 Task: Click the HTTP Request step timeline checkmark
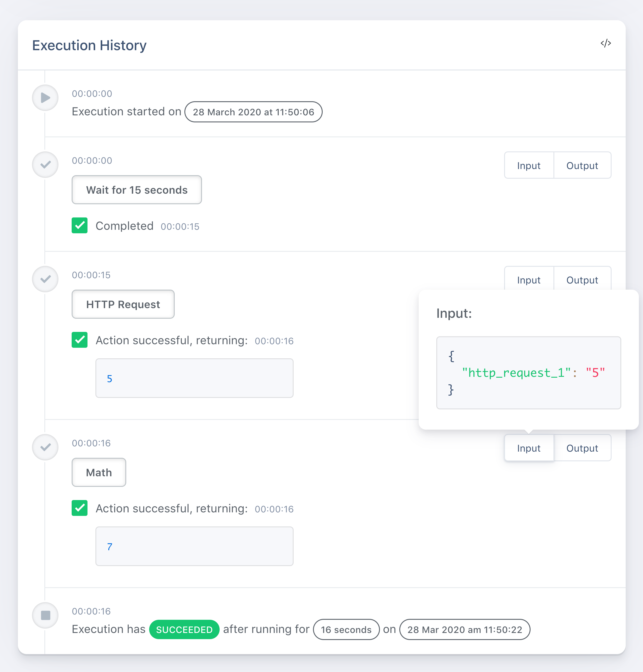click(x=45, y=279)
